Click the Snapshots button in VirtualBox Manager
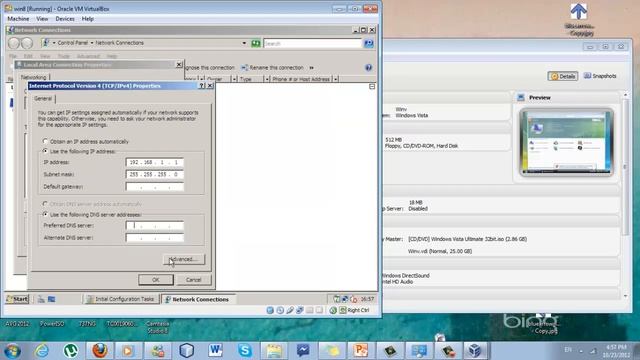Image resolution: width=640 pixels, height=360 pixels. pos(600,76)
